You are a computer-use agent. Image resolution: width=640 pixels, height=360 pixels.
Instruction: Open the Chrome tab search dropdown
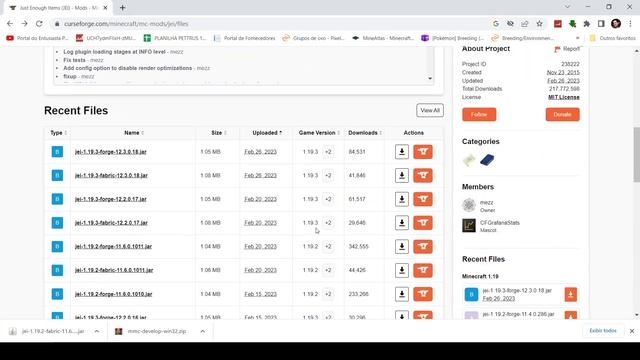(x=567, y=7)
